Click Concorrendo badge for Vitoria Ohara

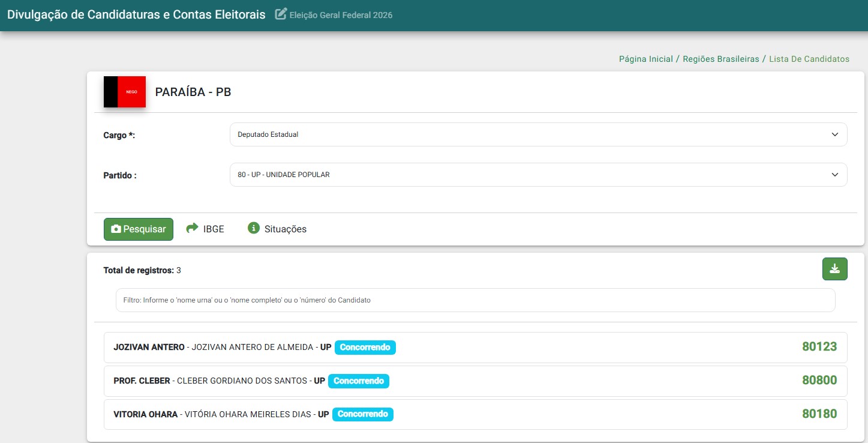(362, 414)
